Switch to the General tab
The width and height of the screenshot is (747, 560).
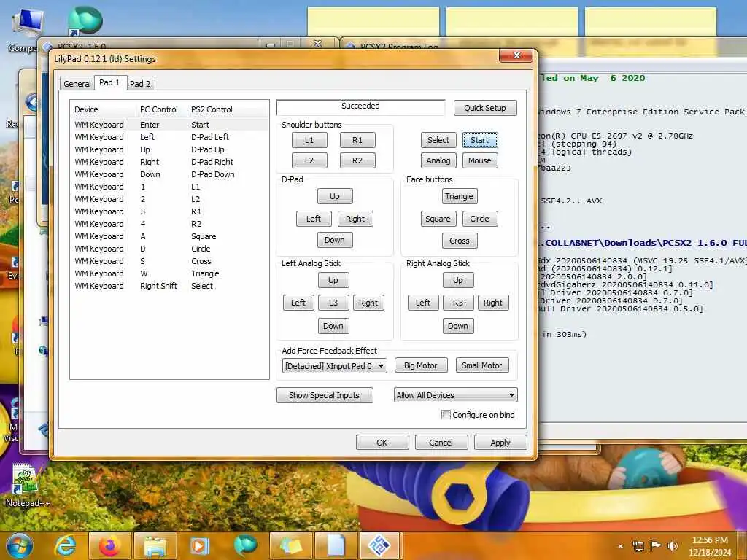pyautogui.click(x=77, y=84)
